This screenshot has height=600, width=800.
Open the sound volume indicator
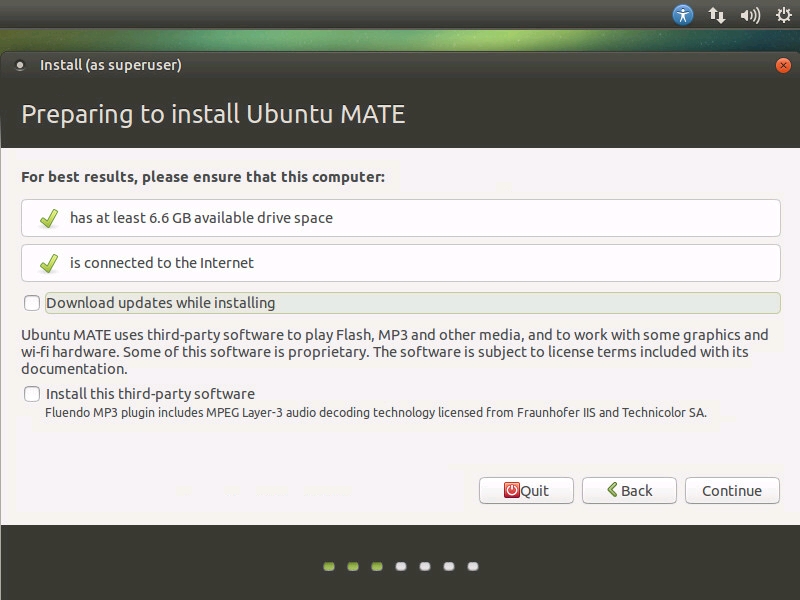tap(750, 15)
